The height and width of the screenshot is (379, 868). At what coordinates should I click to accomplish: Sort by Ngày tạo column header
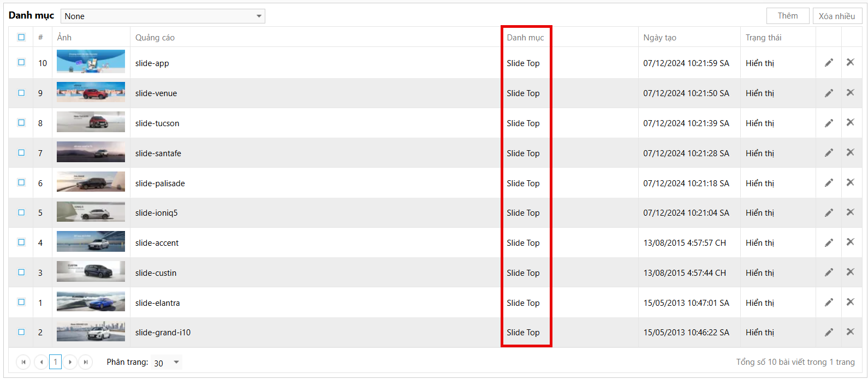(x=659, y=38)
